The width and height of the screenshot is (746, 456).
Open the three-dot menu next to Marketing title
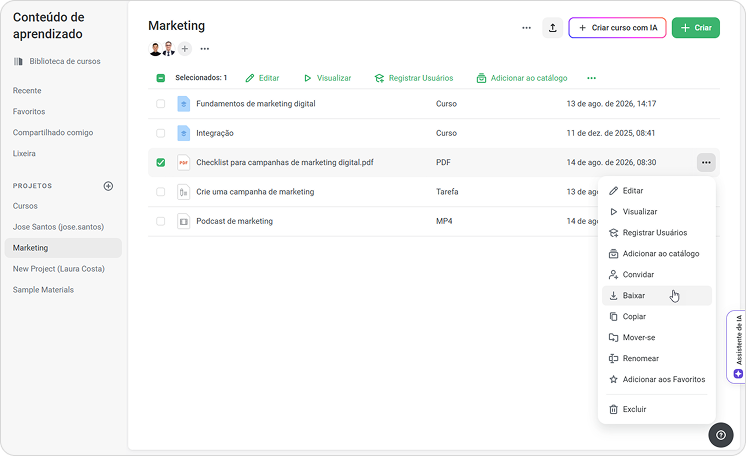[526, 28]
